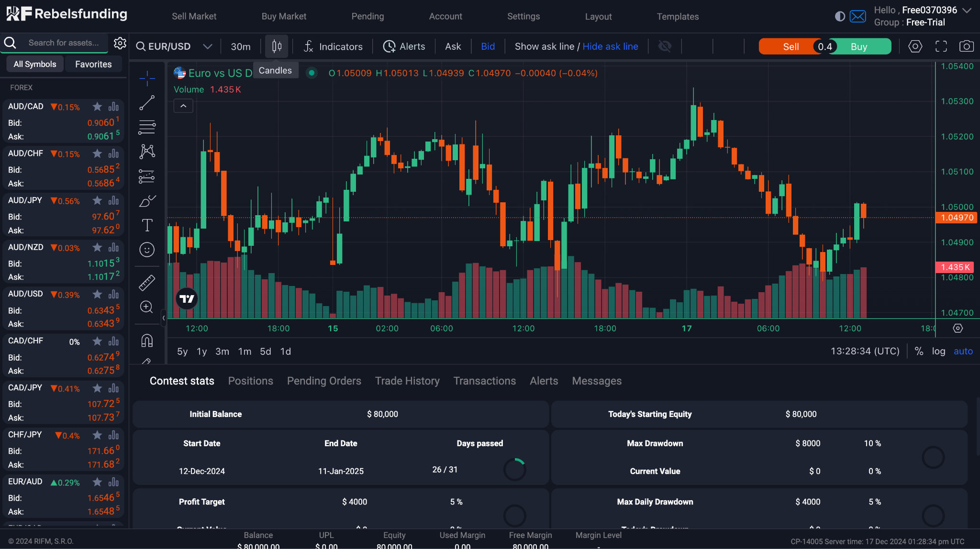Toggle the crossed-out eye visibility icon
This screenshot has height=549, width=980.
coord(665,46)
